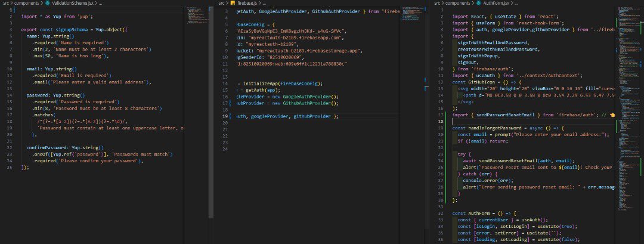The image size is (644, 244).
Task: Click the 'name: Yup.string()' line
Action: [49, 36]
